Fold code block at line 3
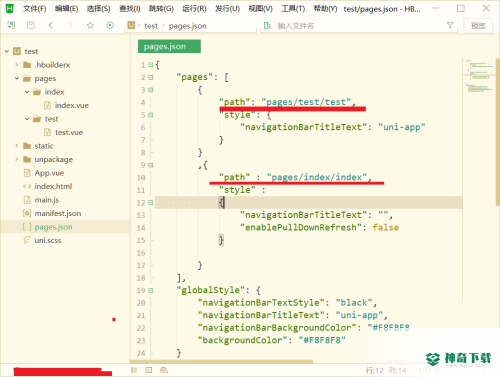 (151, 90)
